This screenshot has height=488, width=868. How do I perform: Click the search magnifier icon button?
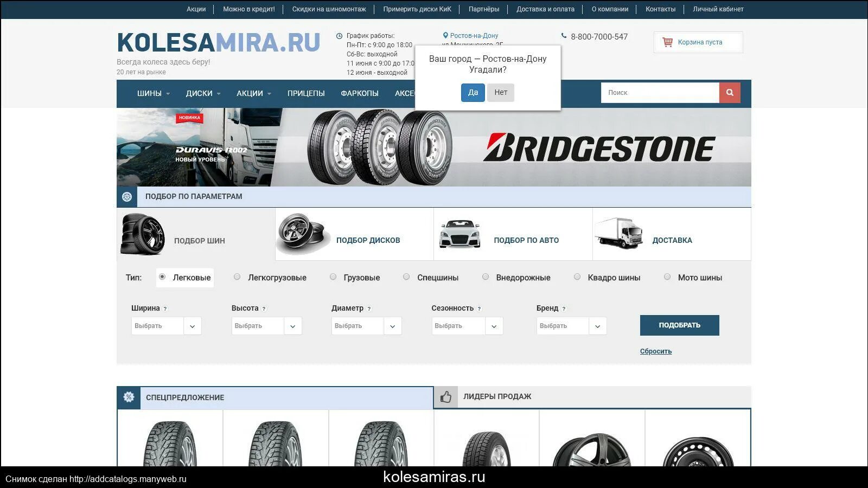pos(730,93)
